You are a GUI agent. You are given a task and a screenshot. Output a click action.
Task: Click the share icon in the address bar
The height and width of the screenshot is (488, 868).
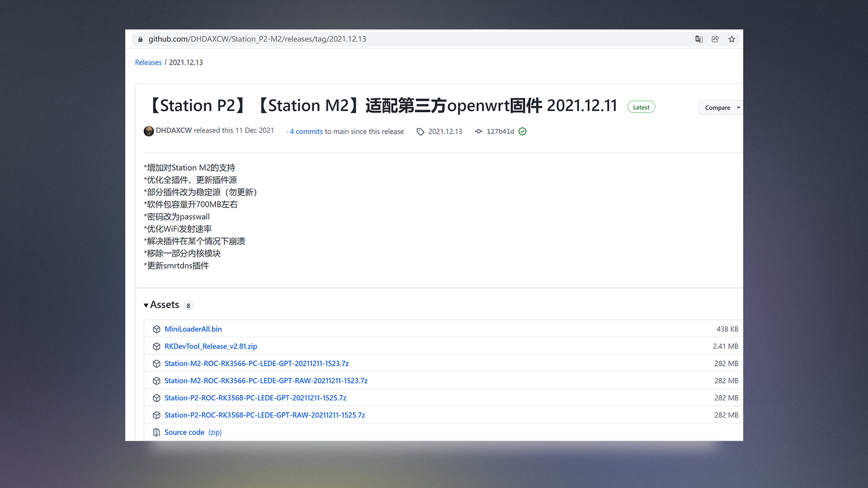point(715,39)
